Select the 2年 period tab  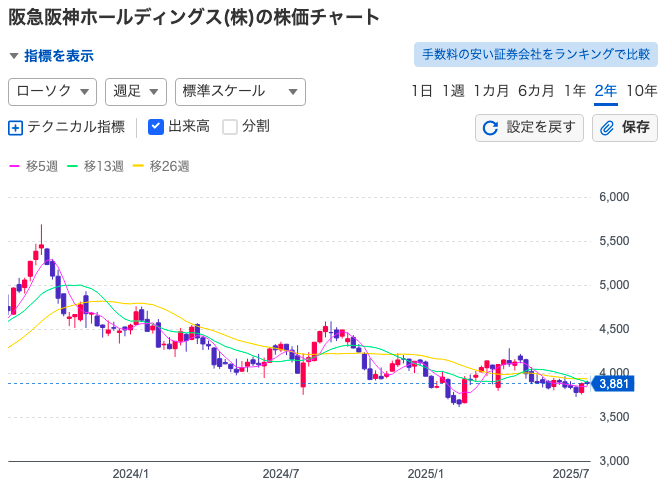(606, 92)
